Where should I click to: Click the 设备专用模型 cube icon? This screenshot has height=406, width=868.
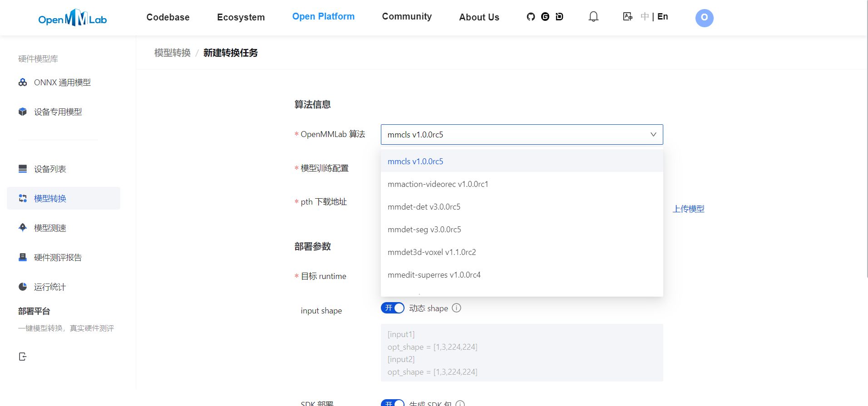pyautogui.click(x=23, y=112)
